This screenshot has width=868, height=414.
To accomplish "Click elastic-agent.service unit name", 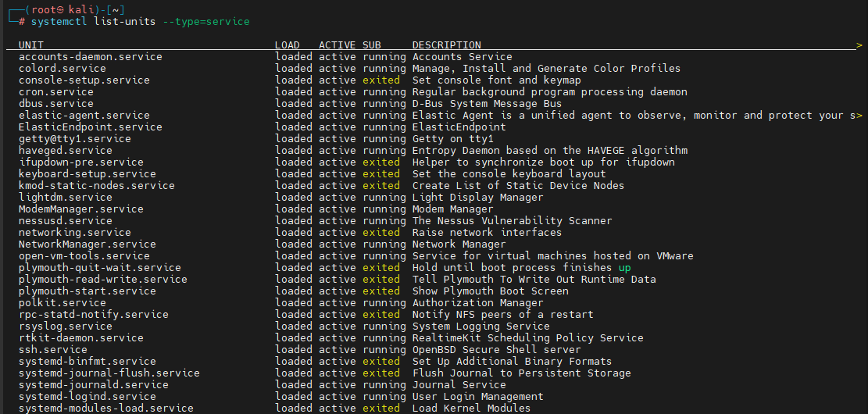I will tap(84, 116).
